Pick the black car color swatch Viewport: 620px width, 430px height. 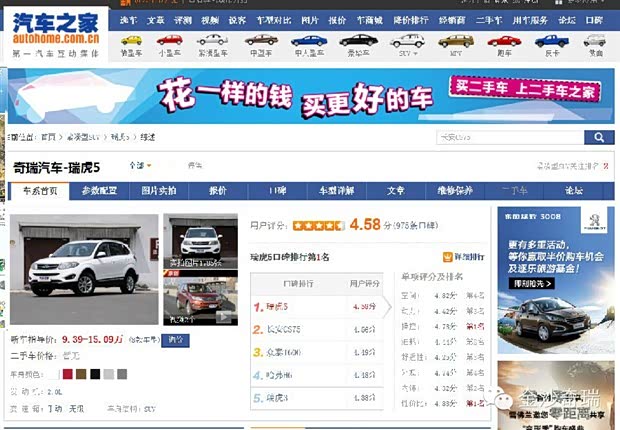point(95,374)
